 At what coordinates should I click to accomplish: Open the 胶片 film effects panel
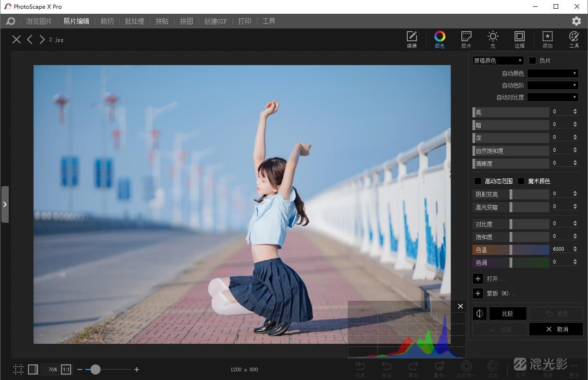(466, 39)
